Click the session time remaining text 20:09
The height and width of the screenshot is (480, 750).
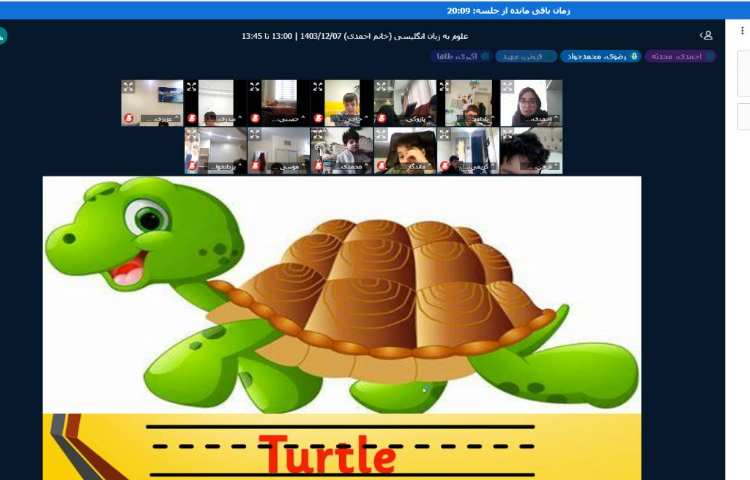click(508, 11)
